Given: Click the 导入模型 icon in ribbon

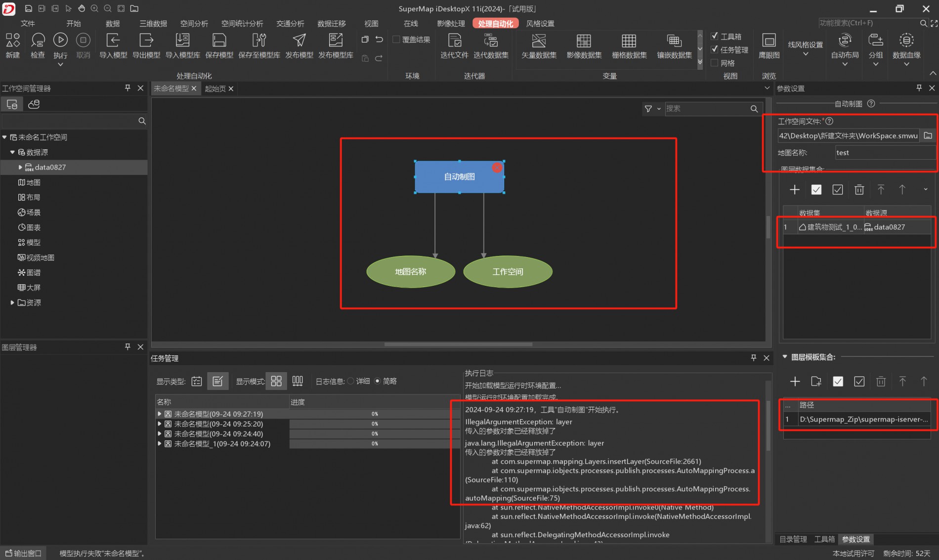Looking at the screenshot, I should coord(113,41).
